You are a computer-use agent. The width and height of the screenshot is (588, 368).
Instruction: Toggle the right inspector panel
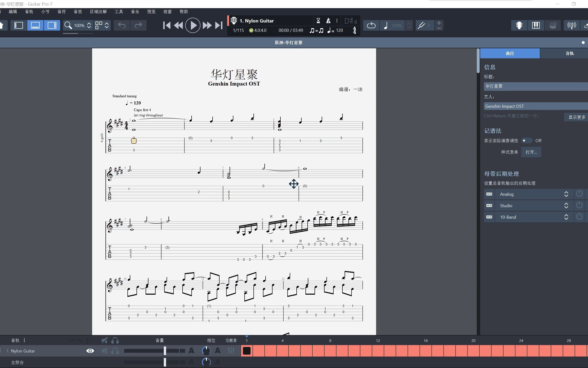[52, 25]
